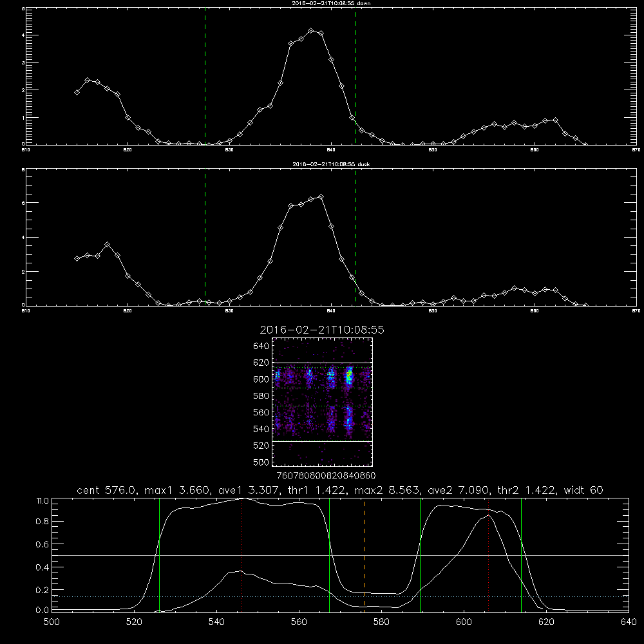Viewport: 644px width, 644px height.
Task: Click the '580' x-axis label of bottom plot
Action: [x=381, y=622]
